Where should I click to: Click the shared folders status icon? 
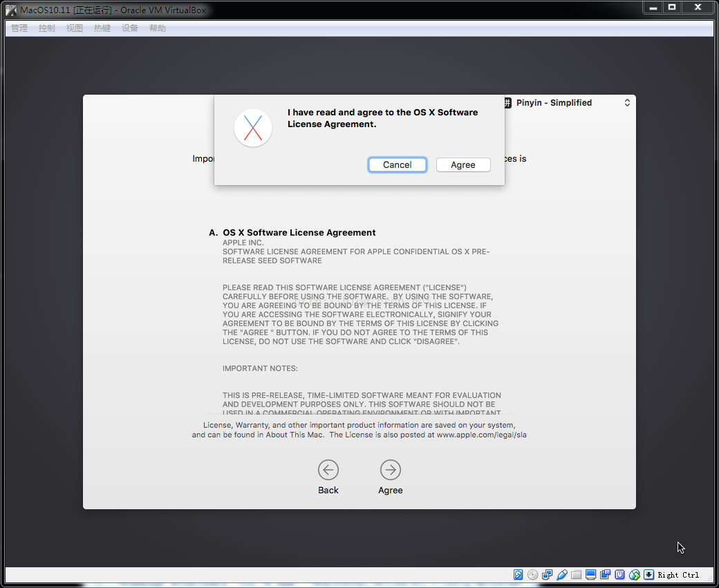577,575
